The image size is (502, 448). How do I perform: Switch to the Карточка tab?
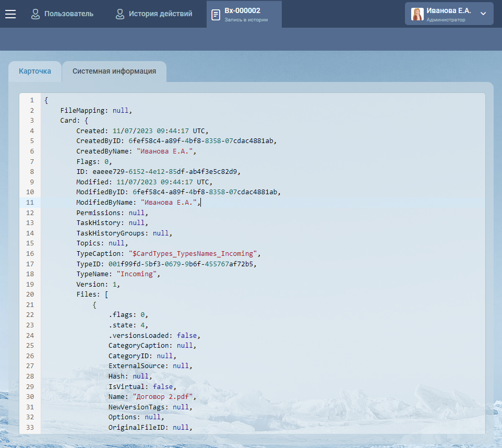tap(35, 72)
